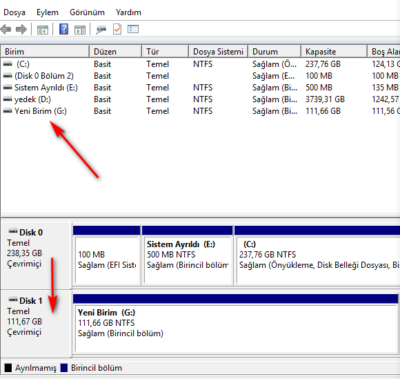The image size is (400, 379).
Task: Click the 135 MB free space cell
Action: click(385, 88)
